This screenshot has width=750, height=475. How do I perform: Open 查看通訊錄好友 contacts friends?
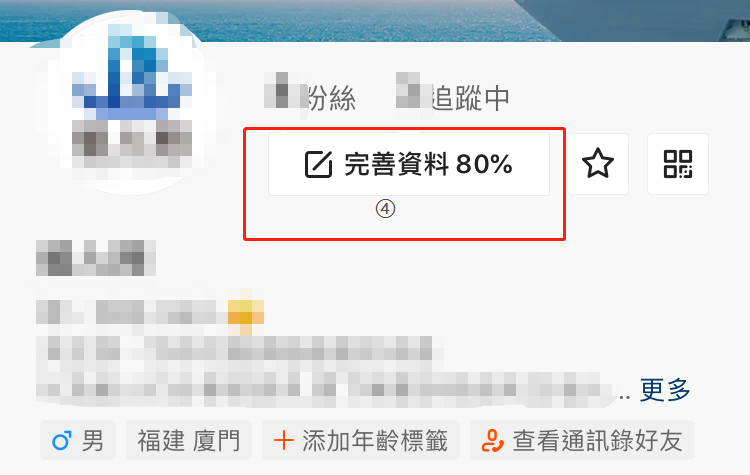tap(582, 440)
